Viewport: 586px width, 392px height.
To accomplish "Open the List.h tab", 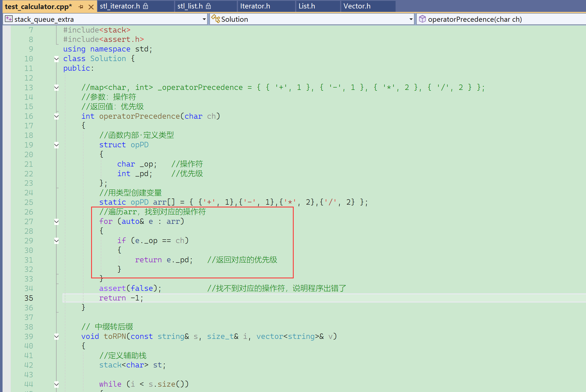I will pos(307,6).
